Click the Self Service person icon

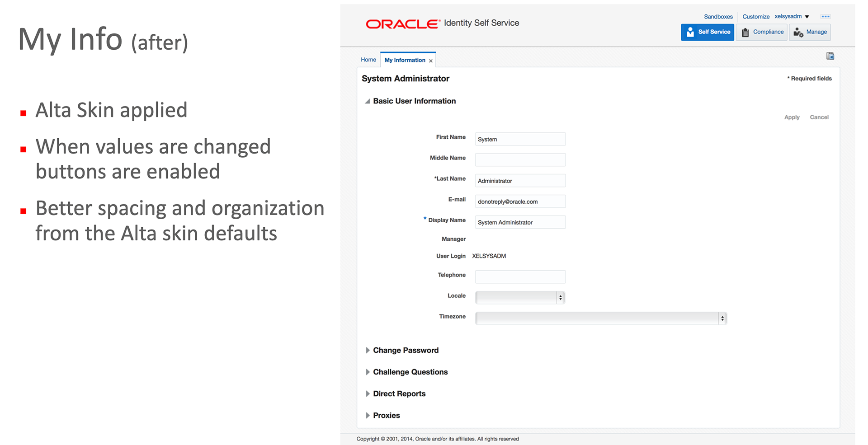(x=690, y=32)
